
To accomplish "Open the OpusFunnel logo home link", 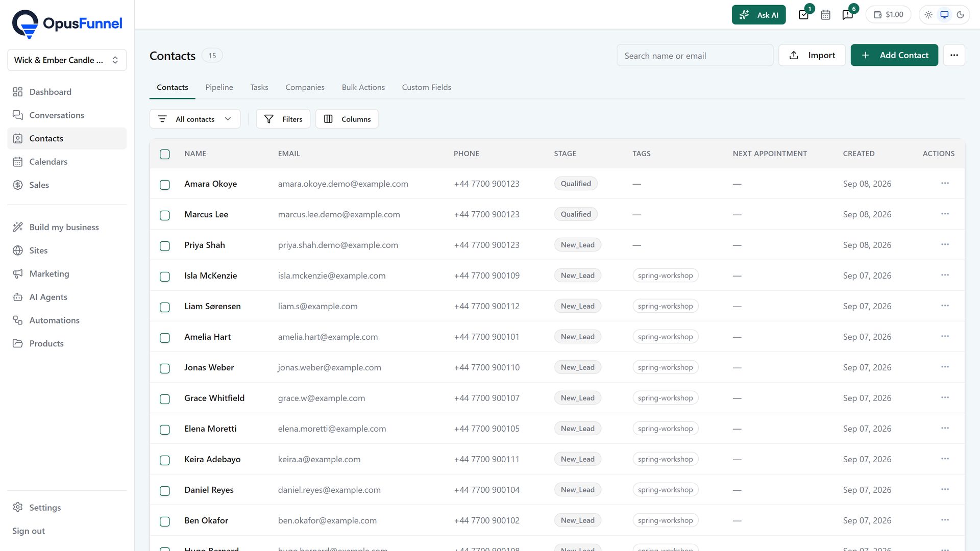I will pyautogui.click(x=67, y=24).
